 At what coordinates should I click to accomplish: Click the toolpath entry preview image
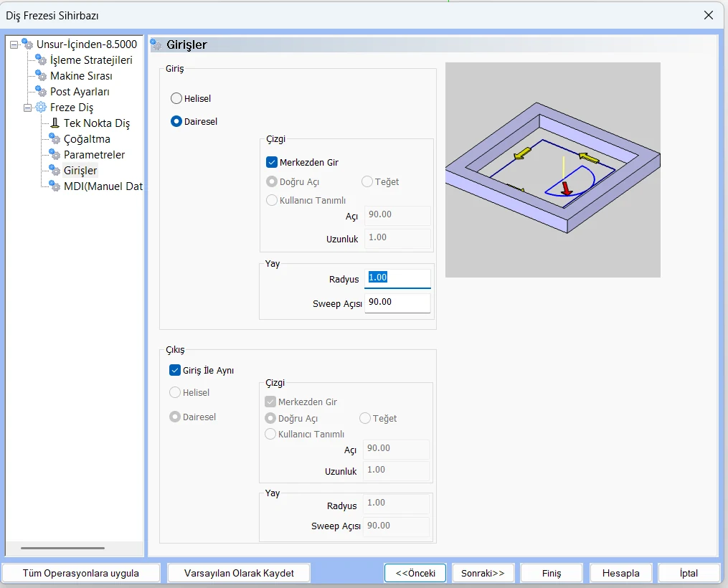[x=552, y=170]
